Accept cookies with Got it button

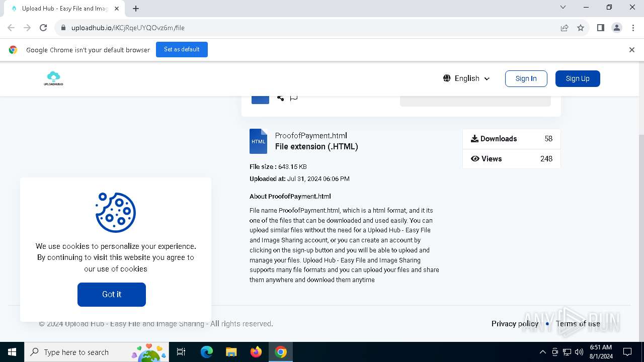coord(112,295)
